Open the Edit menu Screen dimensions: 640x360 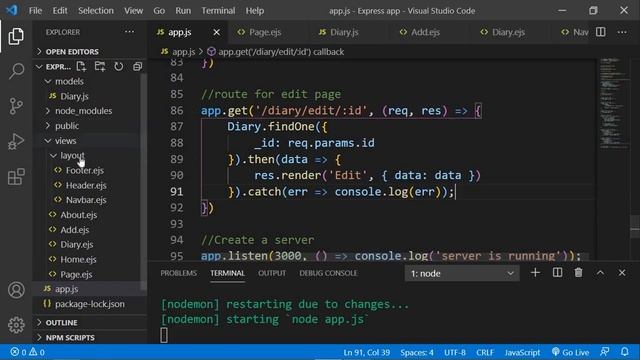(x=60, y=11)
